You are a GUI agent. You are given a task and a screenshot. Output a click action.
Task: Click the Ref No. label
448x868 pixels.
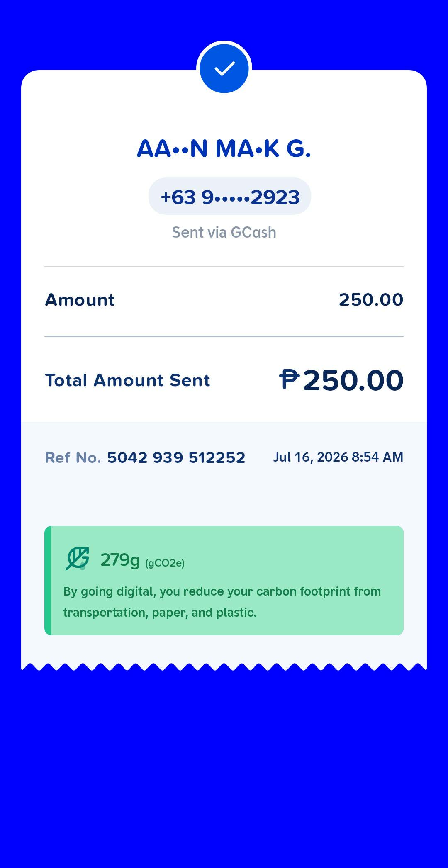point(73,457)
